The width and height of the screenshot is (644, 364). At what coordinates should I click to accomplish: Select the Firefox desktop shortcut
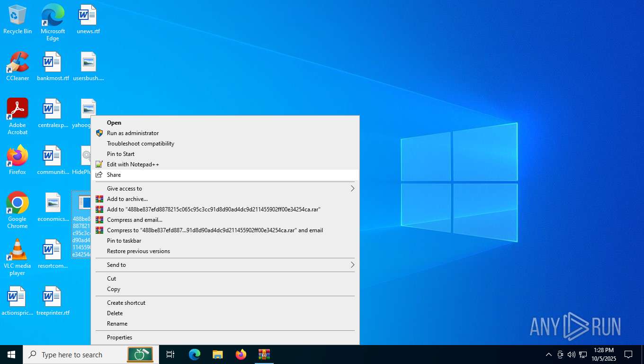coord(18,160)
